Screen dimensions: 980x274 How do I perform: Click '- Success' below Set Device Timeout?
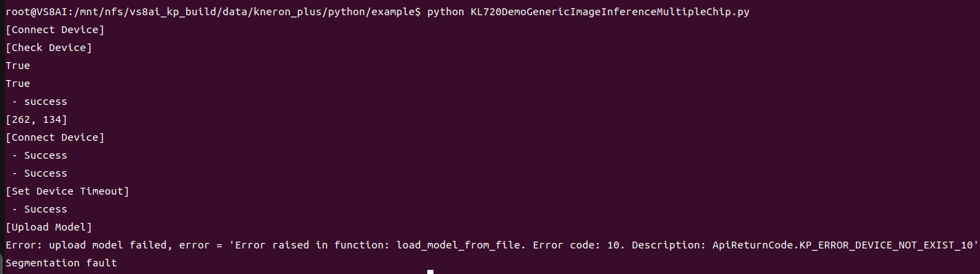tap(40, 209)
